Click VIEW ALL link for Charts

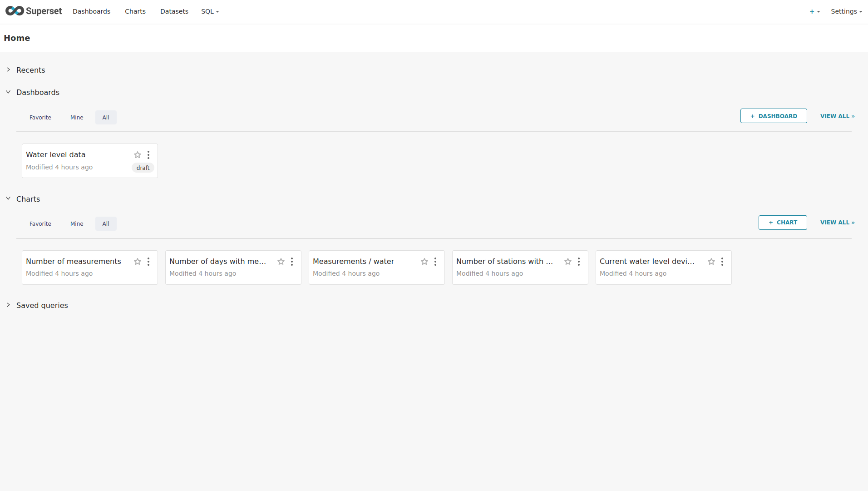point(837,223)
